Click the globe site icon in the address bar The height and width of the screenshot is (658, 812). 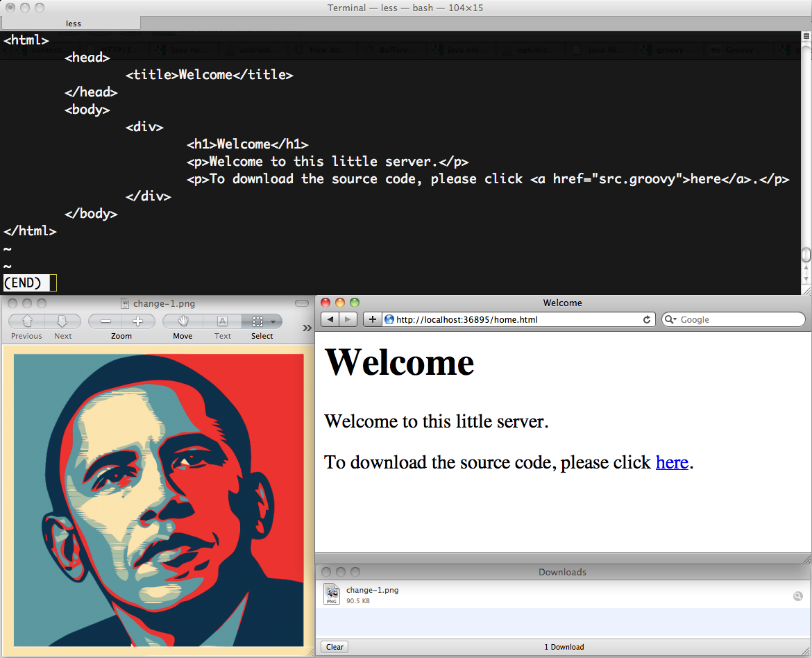click(389, 320)
